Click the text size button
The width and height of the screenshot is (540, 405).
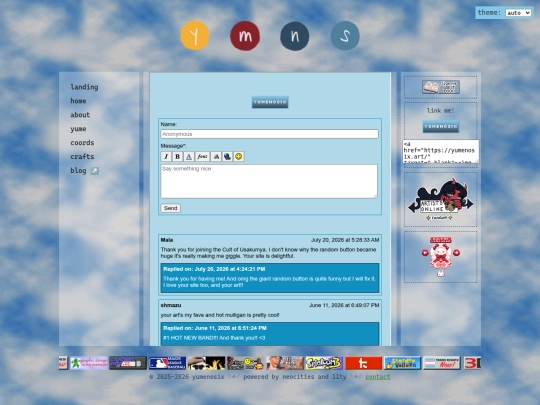pyautogui.click(x=216, y=157)
